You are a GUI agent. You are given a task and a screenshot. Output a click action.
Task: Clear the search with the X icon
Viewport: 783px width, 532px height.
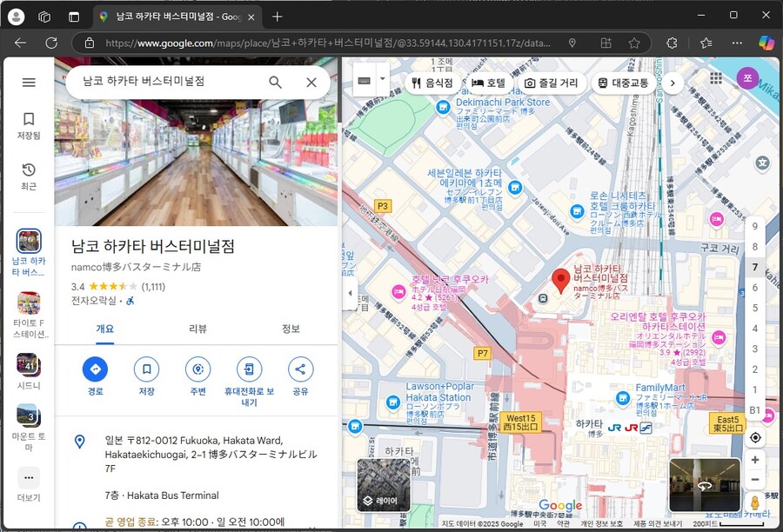311,83
